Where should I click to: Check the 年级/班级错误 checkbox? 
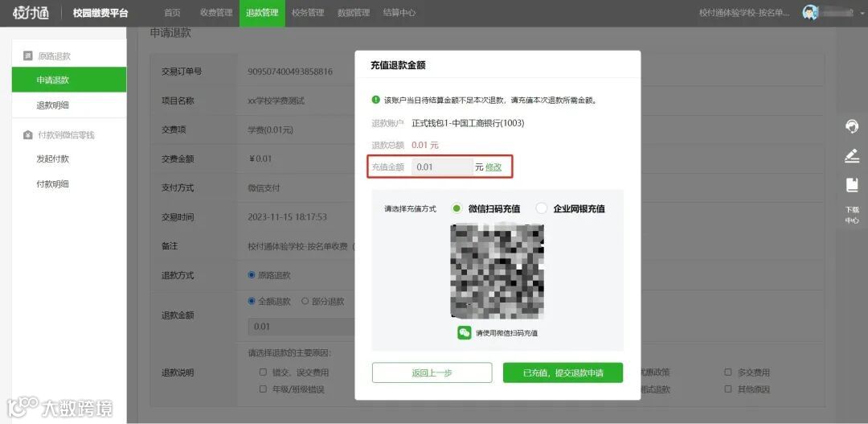click(263, 389)
